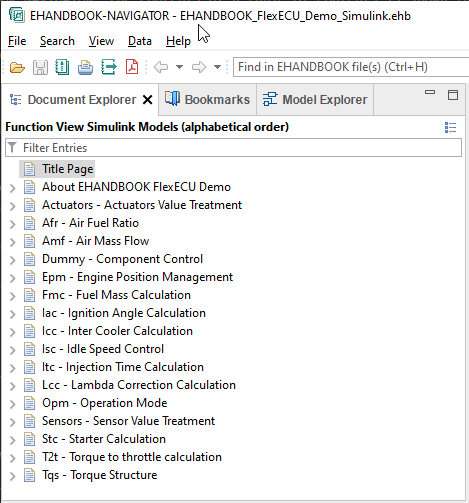This screenshot has height=503, width=469.
Task: Click the green book toolbar icon
Action: pos(62,67)
